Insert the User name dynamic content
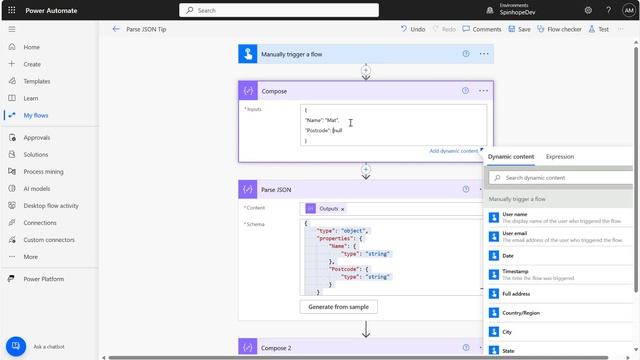640x360 pixels. (x=559, y=218)
